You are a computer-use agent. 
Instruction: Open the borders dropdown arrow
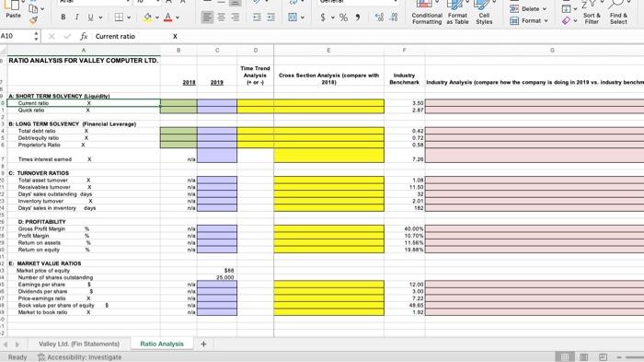click(129, 18)
